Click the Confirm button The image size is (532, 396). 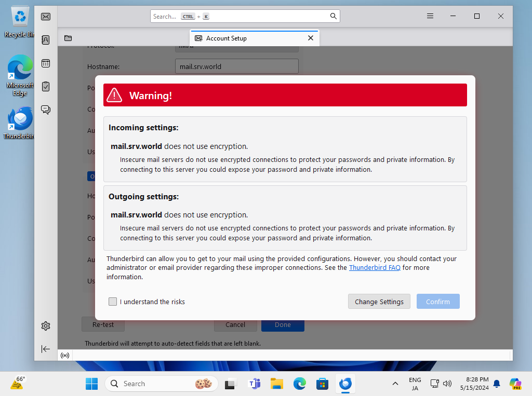click(438, 302)
